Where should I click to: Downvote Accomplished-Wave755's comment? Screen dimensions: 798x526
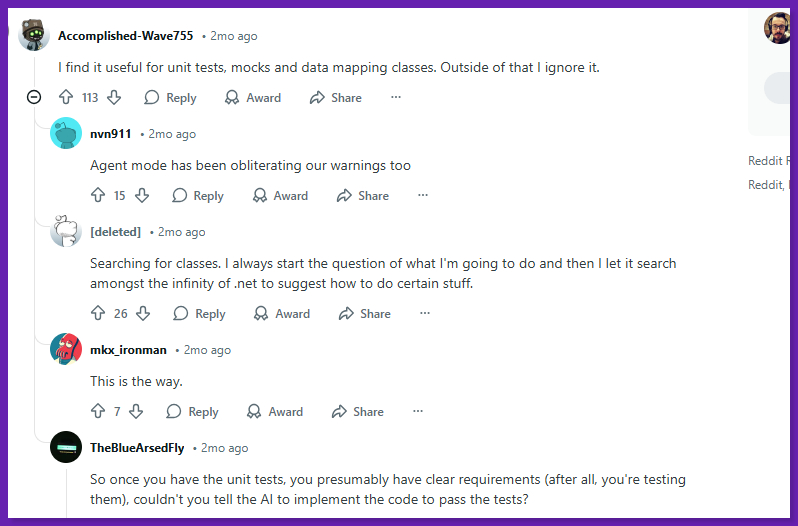click(114, 98)
